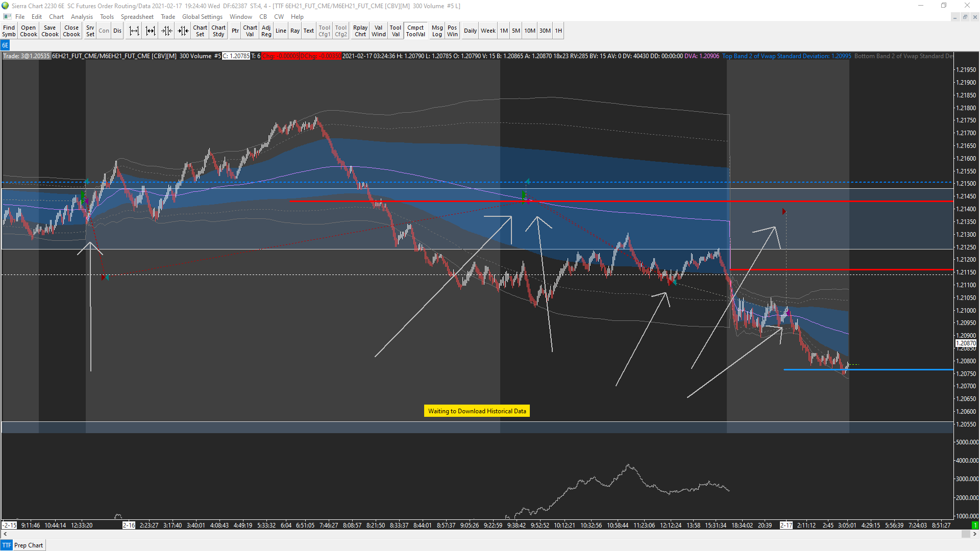Toggle the Cmpct ToolVal button
The height and width of the screenshot is (551, 980).
415,31
